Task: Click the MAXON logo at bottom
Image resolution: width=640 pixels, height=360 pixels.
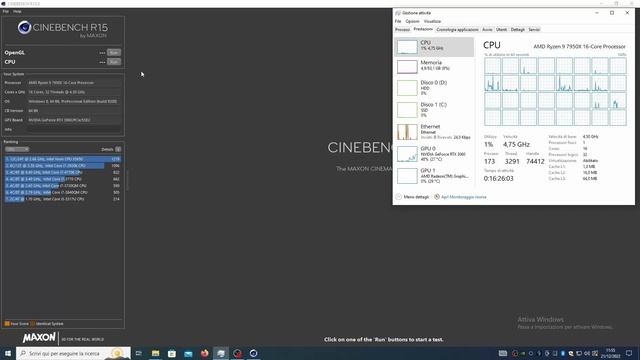Action: click(39, 338)
